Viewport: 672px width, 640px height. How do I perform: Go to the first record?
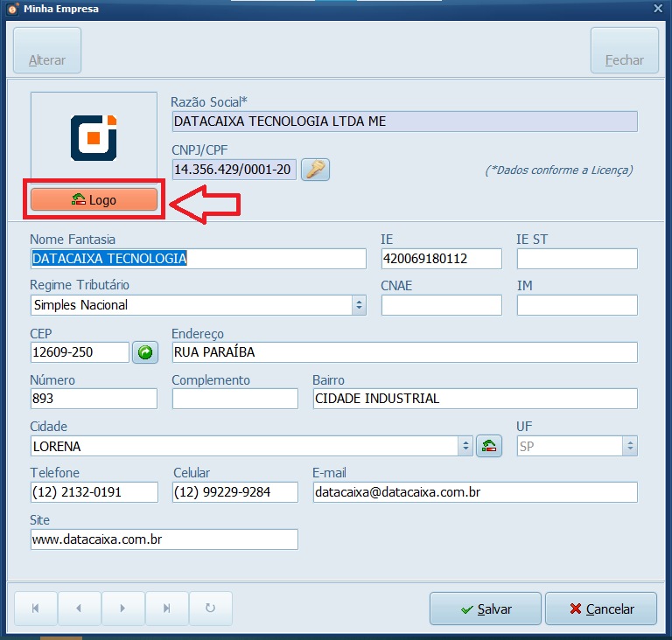pyautogui.click(x=36, y=609)
